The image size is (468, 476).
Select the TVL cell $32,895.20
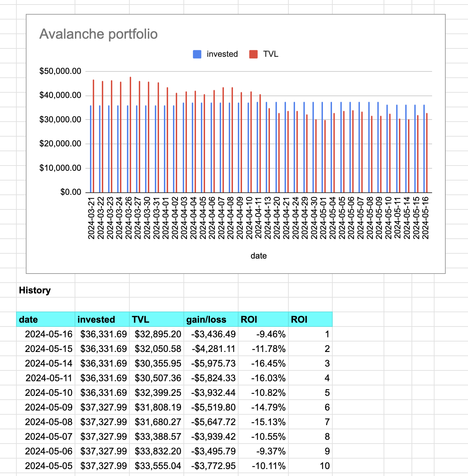coord(157,334)
